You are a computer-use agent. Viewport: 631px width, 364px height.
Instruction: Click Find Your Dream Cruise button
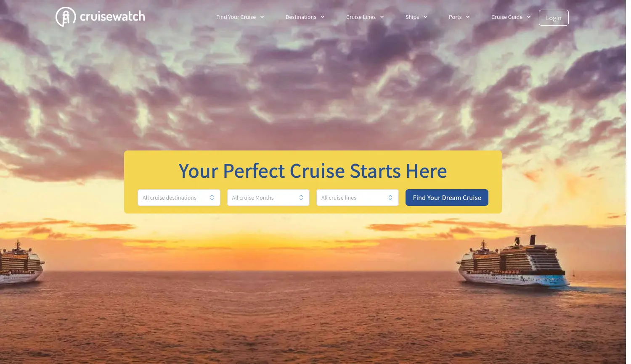(x=447, y=198)
